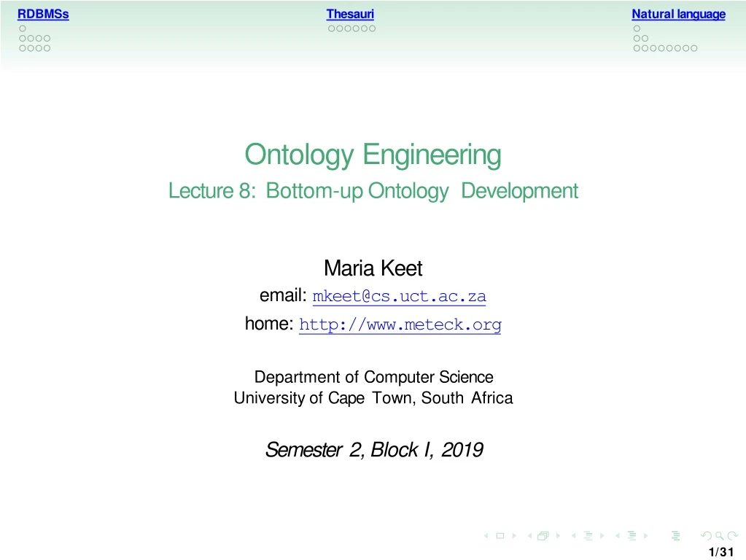Email link mkeet@cs.uct.ac.za
Viewport: 746px width, 560px height.
click(x=399, y=297)
